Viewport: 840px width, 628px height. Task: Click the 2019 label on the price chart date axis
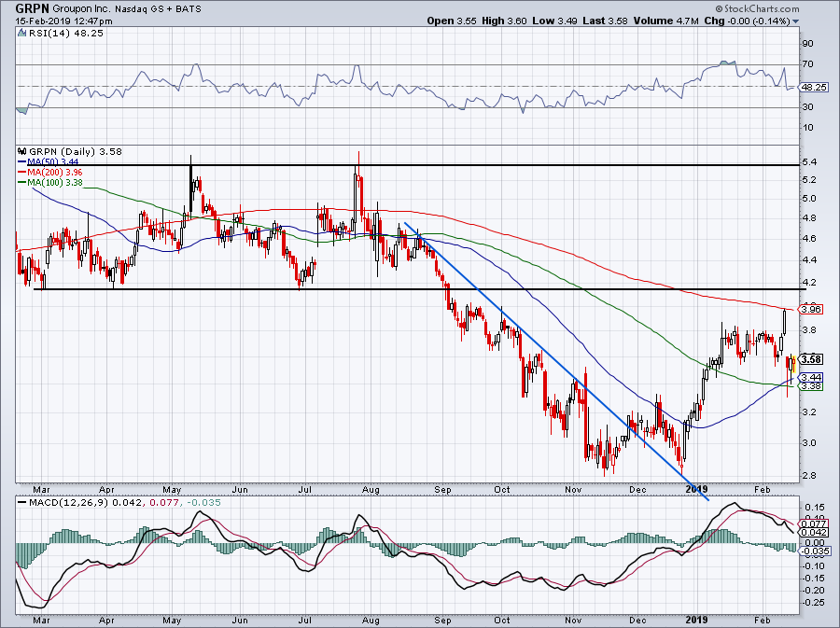click(696, 489)
